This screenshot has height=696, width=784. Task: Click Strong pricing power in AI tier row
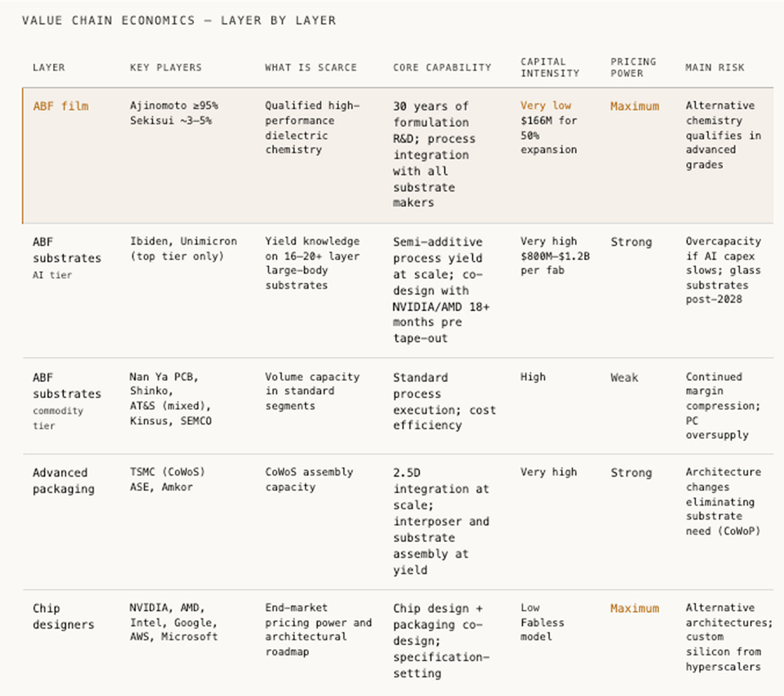(x=631, y=242)
